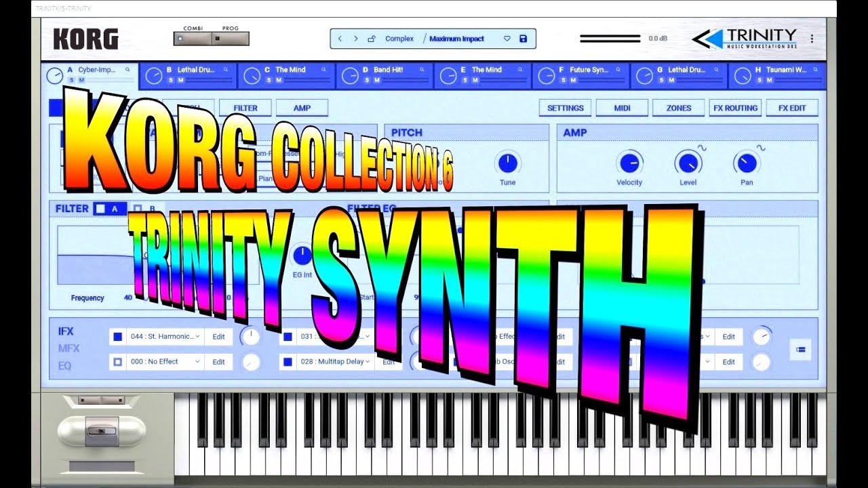
Task: Click the KORG logo
Action: (x=85, y=39)
